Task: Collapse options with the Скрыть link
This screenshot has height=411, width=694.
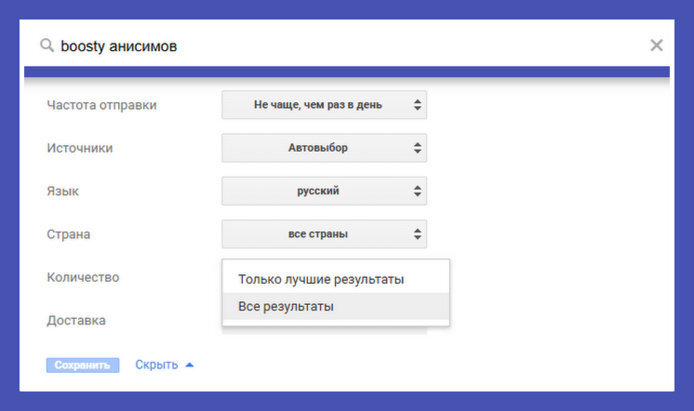Action: 157,365
